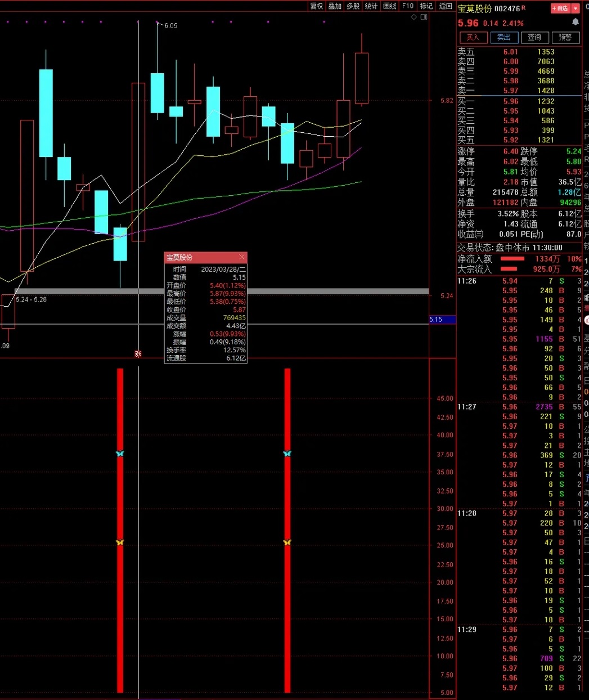Click the small red marker at the chart bottom
589x700 pixels.
pos(138,353)
